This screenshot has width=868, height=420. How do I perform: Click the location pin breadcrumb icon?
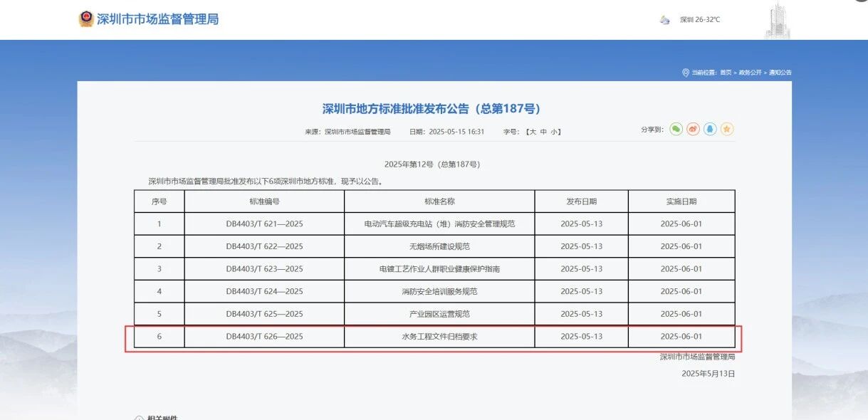pos(686,73)
